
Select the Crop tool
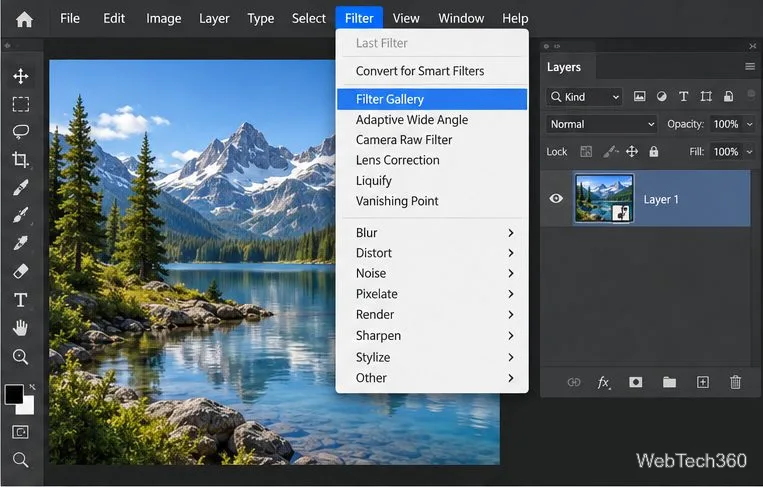tap(20, 160)
